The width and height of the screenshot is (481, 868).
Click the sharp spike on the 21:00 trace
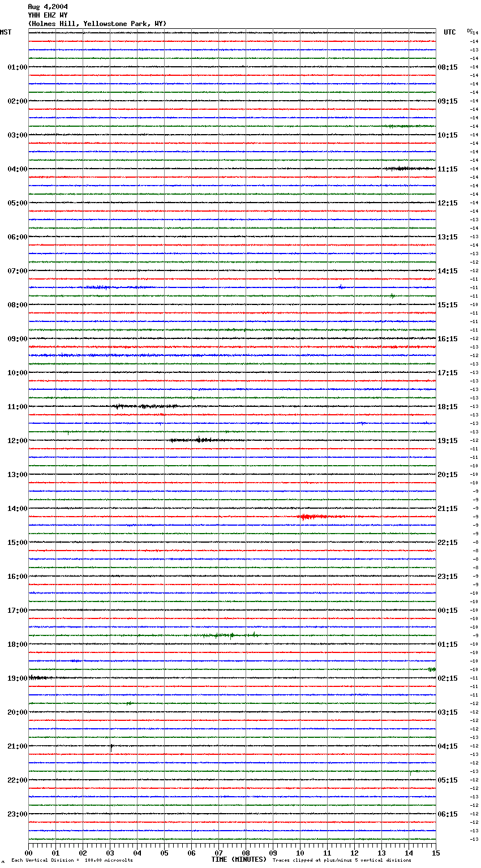click(x=111, y=747)
